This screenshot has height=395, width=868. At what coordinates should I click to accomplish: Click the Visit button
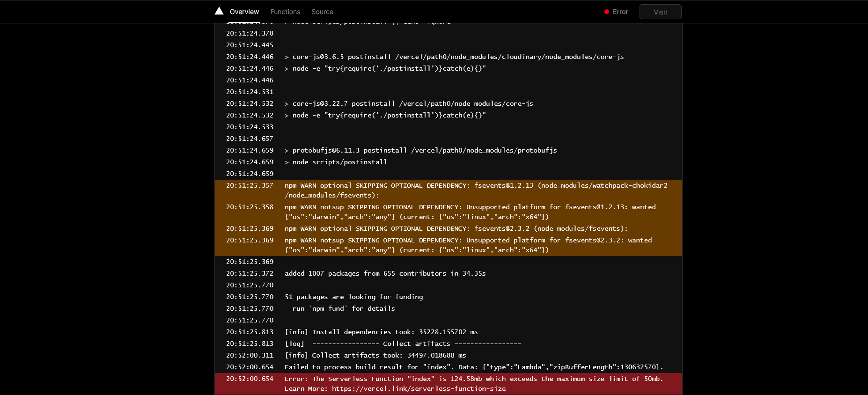[x=660, y=12]
